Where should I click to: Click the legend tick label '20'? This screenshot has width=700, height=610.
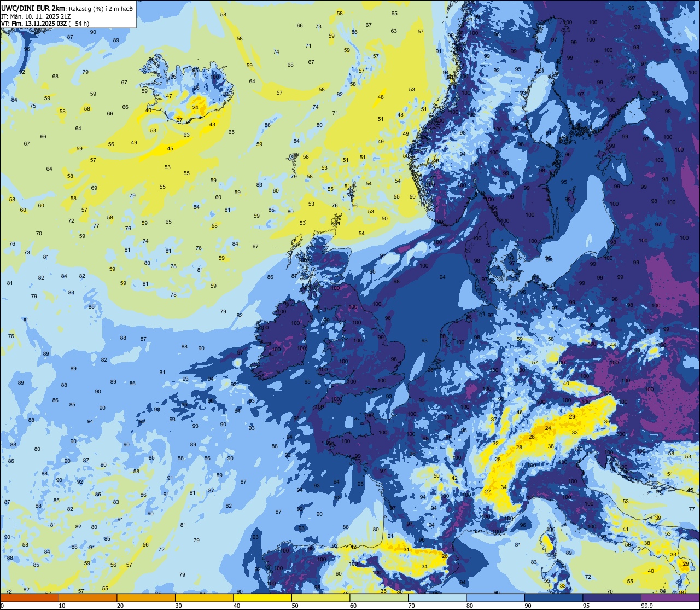point(120,606)
